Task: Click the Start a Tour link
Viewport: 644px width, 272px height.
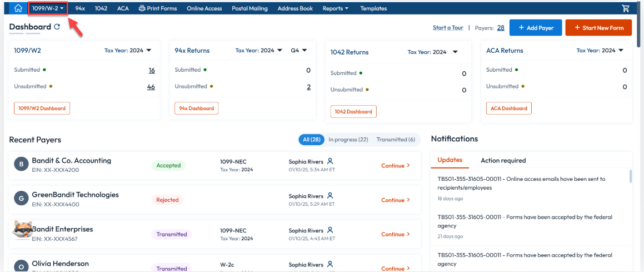Action: pos(448,28)
